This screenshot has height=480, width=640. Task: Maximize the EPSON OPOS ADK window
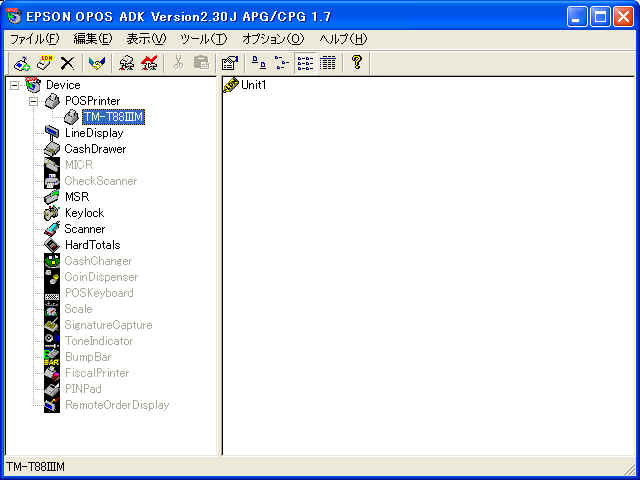click(600, 17)
